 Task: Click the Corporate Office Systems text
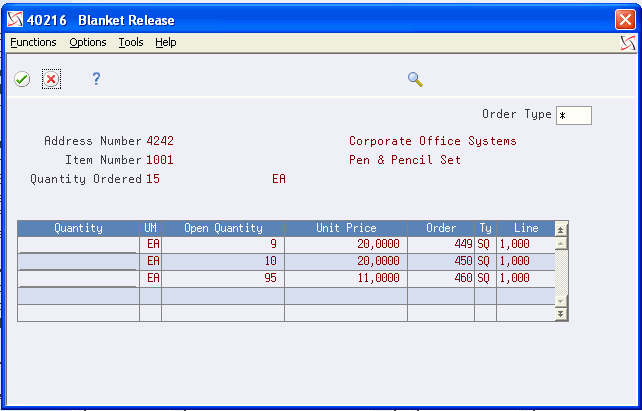pos(433,141)
